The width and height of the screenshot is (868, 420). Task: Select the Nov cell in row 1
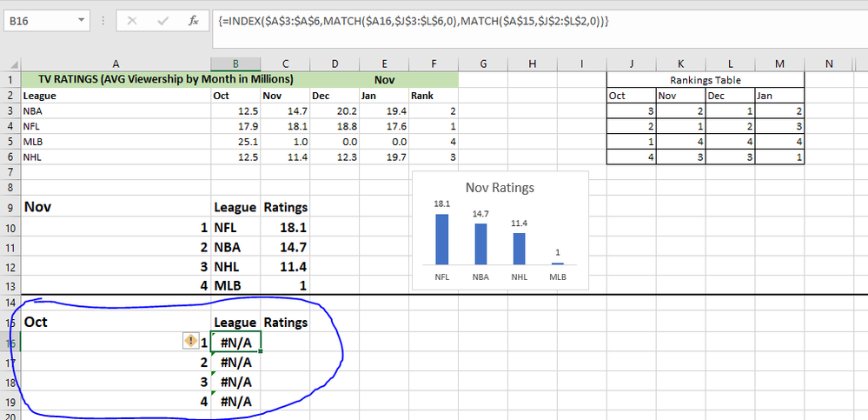point(384,80)
